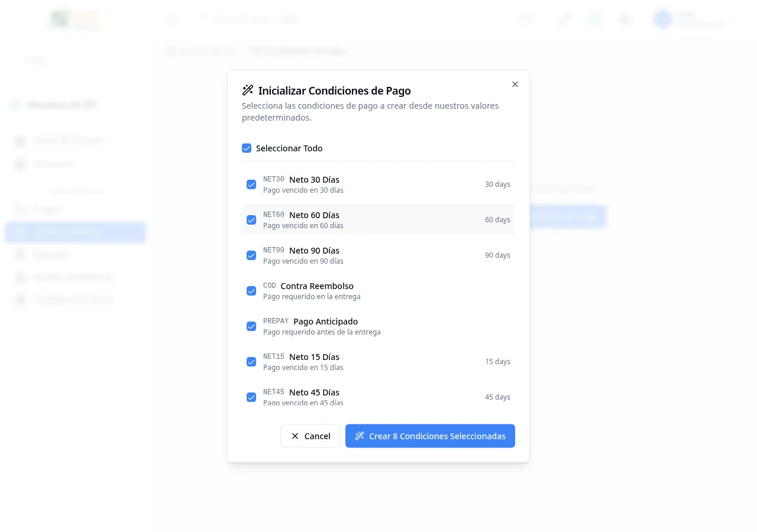Uncheck the NET90 Neto 90 Días checkbox
Viewport: 757px width, 532px height.
(251, 255)
